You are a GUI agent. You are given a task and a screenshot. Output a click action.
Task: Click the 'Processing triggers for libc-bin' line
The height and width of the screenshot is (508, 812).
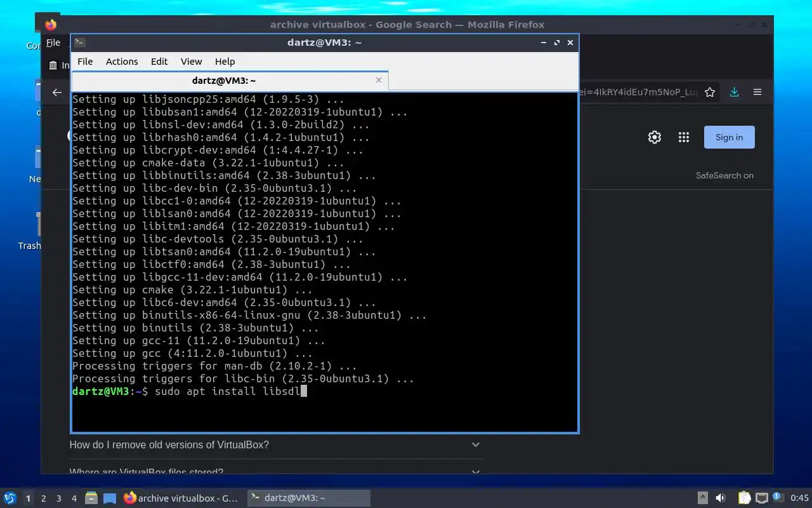243,379
